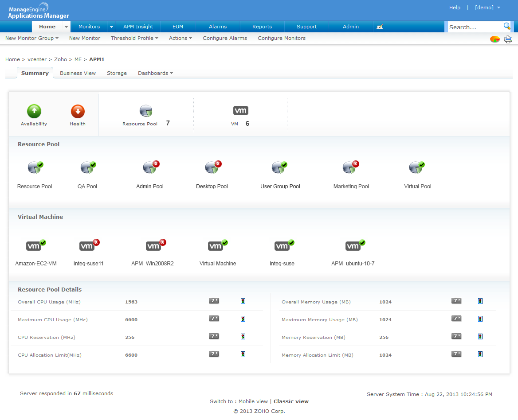518x420 pixels.
Task: Click the ManageEngine Applications Manager logo
Action: (38, 11)
